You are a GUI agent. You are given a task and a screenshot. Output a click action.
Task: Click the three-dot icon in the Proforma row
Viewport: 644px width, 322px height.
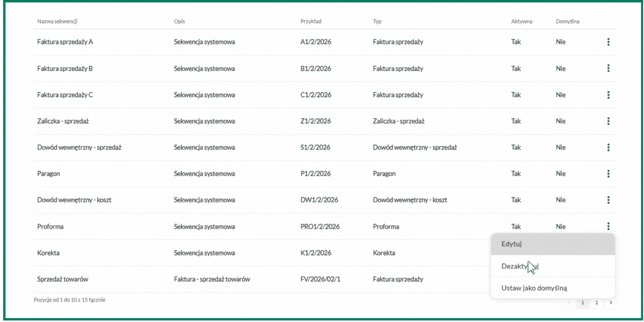pyautogui.click(x=608, y=226)
